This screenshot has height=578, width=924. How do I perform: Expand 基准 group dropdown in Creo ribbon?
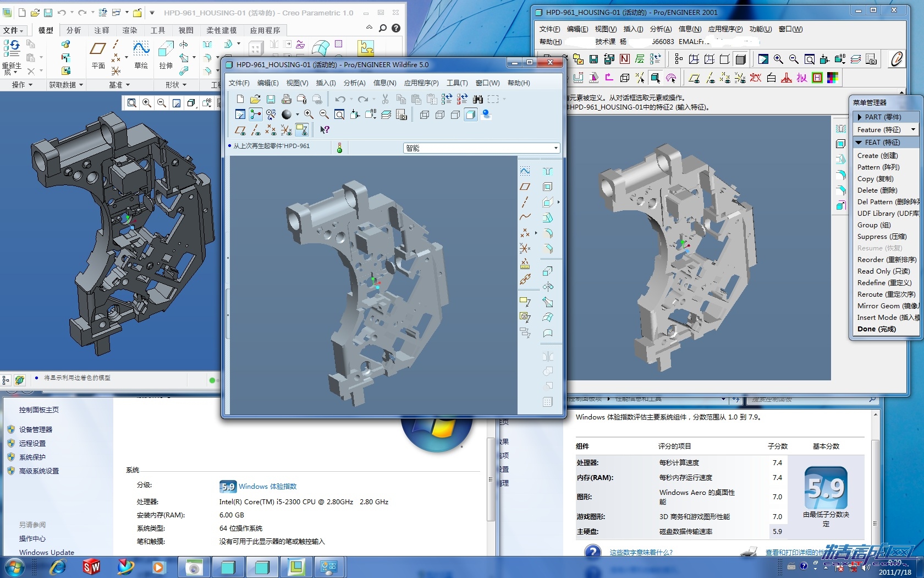(x=119, y=85)
